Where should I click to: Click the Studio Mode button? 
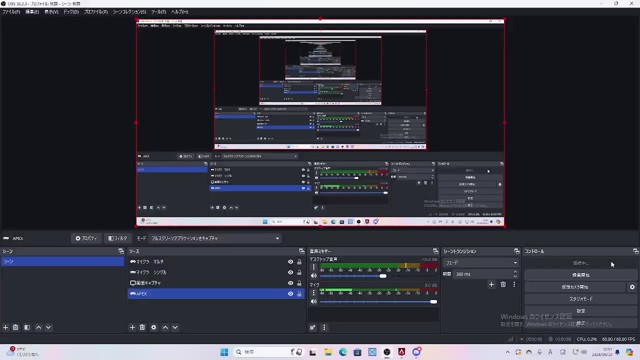pyautogui.click(x=580, y=299)
